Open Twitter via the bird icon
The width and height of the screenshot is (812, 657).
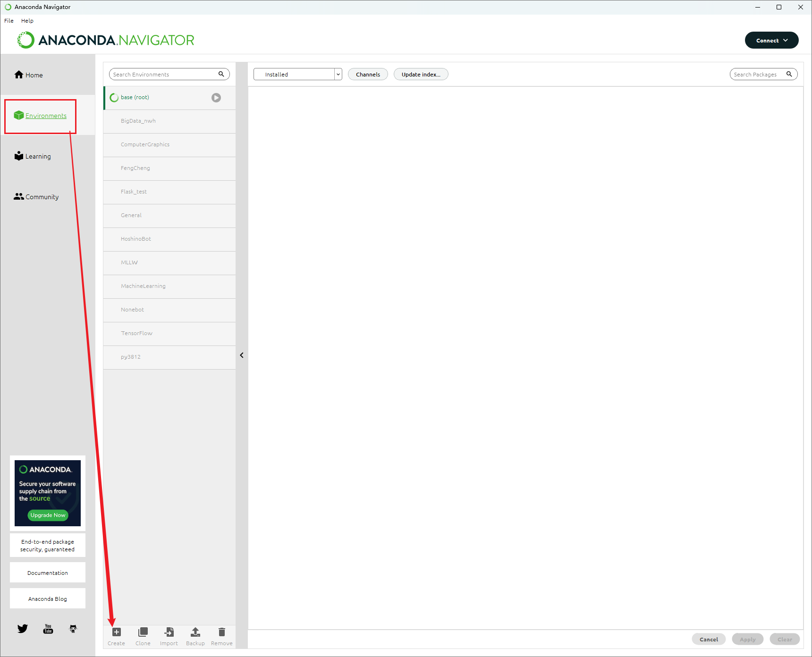click(x=23, y=629)
